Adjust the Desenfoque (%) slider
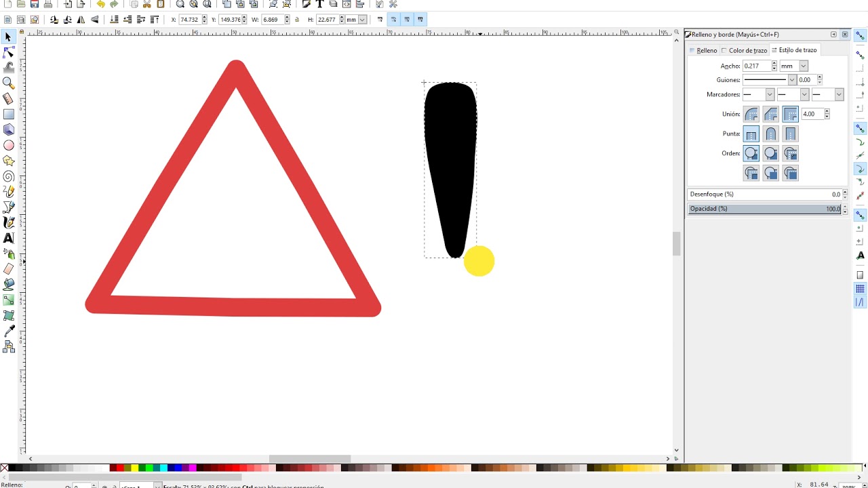 pyautogui.click(x=765, y=195)
